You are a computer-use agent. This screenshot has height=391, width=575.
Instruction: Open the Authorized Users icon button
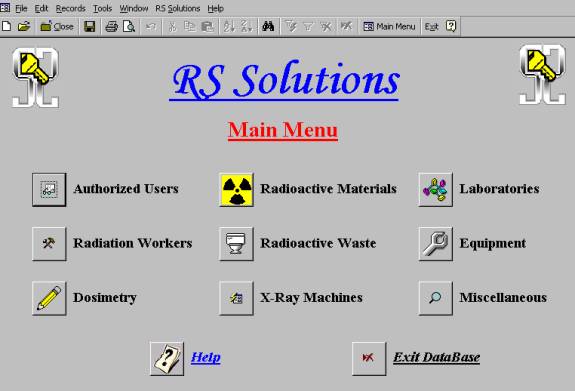pos(49,190)
